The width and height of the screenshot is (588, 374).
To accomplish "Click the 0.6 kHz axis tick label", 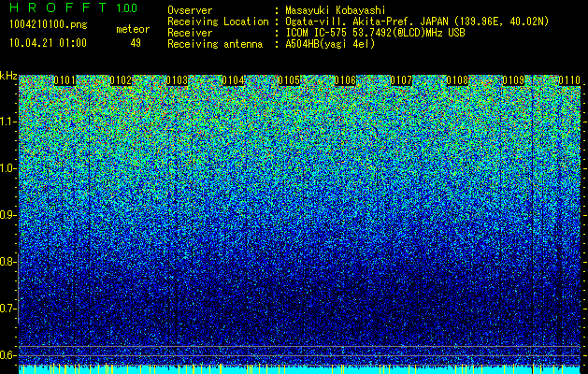I will (x=7, y=355).
